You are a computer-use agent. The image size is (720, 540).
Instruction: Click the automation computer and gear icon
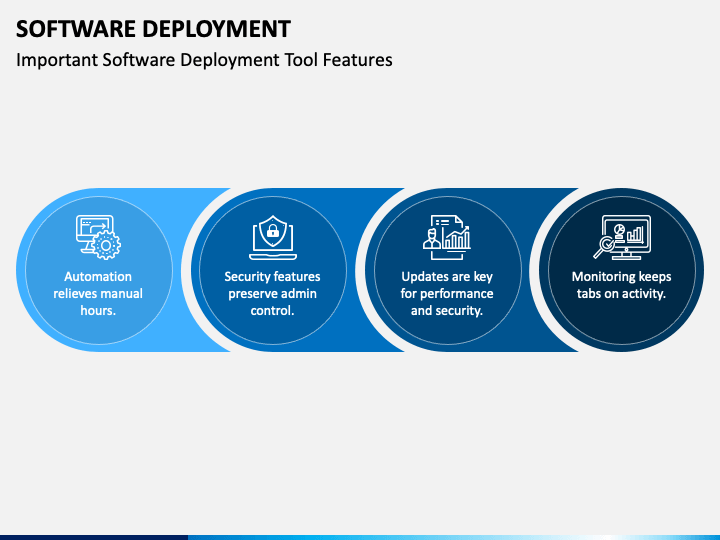point(98,237)
